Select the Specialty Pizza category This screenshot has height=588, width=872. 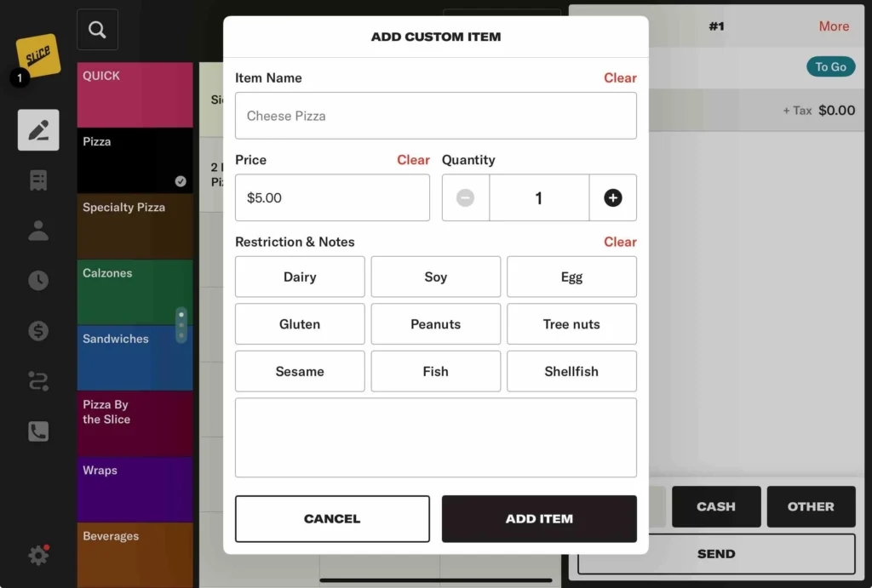coord(135,225)
